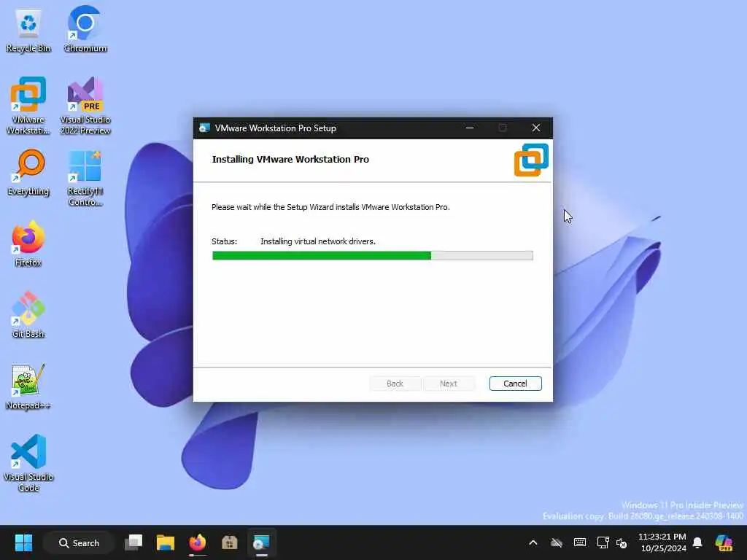
Task: Open the Recycle Bin desktop icon
Action: click(x=28, y=31)
